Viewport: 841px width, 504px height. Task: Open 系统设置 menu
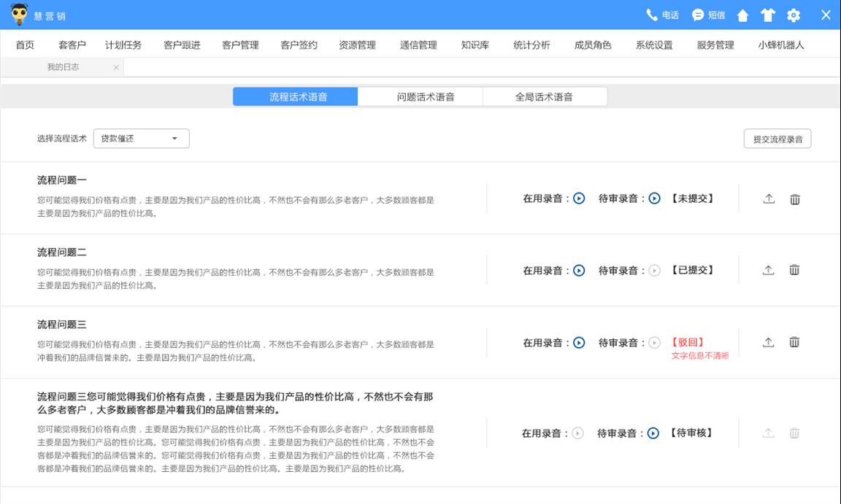pyautogui.click(x=654, y=45)
